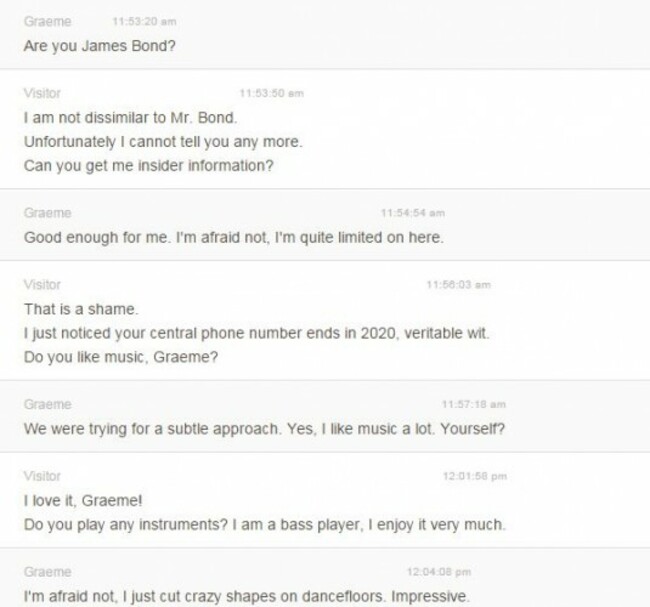Select the 11:54:54 am timestamp
This screenshot has width=650, height=607.
coord(413,213)
